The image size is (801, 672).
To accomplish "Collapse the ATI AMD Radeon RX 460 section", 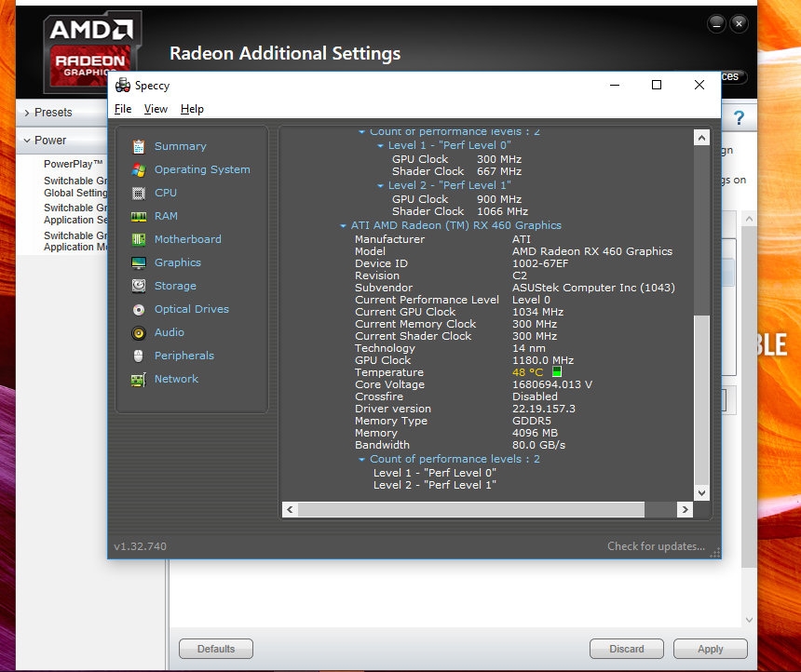I will click(x=343, y=225).
